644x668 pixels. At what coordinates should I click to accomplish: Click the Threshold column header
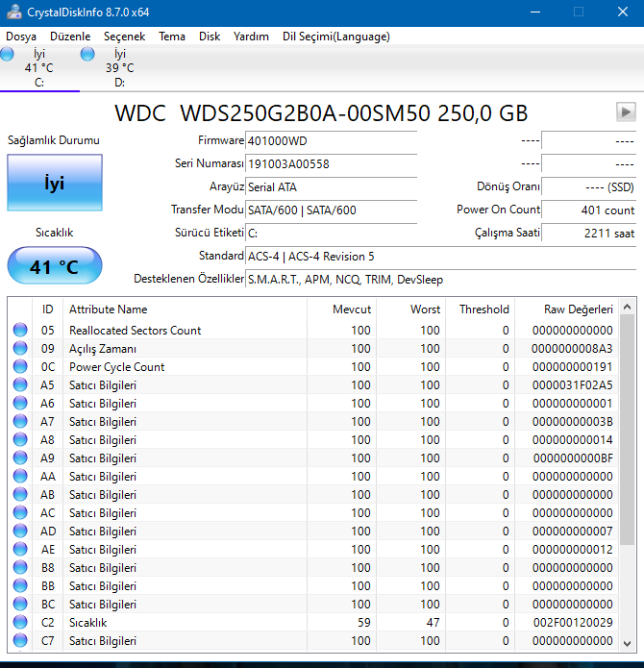[x=480, y=309]
